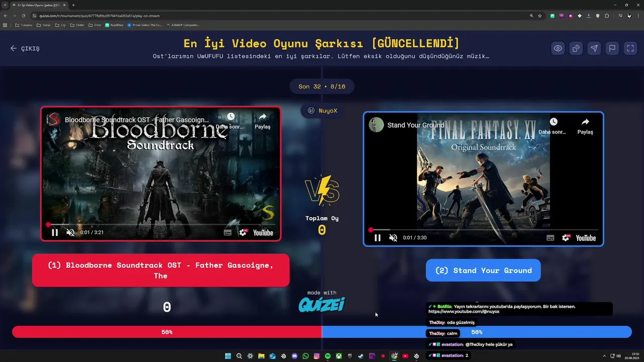
Task: Open the Prime Video bookmark
Action: (144, 25)
